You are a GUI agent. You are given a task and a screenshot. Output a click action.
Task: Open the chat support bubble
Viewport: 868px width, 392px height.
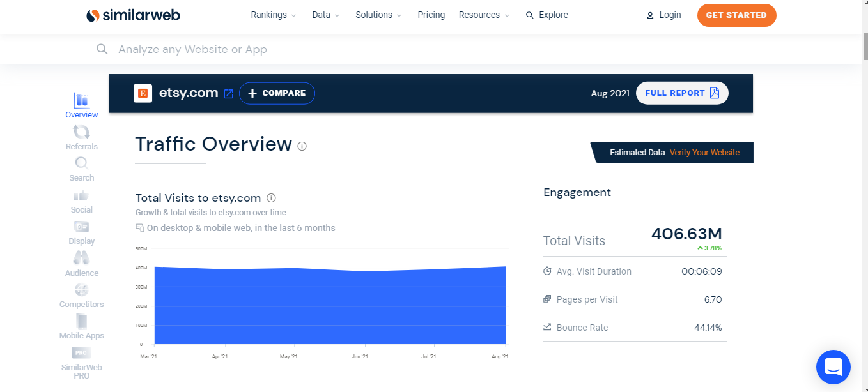pos(833,367)
